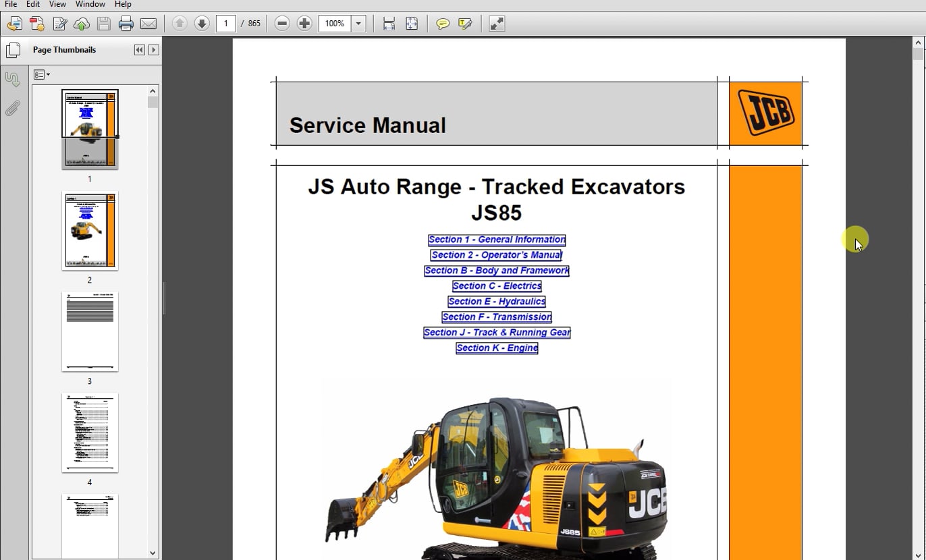Send file by email envelope icon
This screenshot has width=926, height=560.
148,24
